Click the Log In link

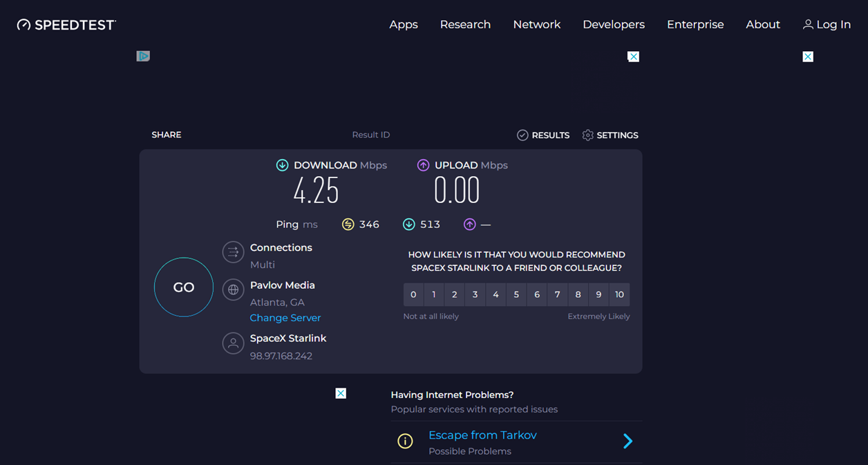click(827, 25)
